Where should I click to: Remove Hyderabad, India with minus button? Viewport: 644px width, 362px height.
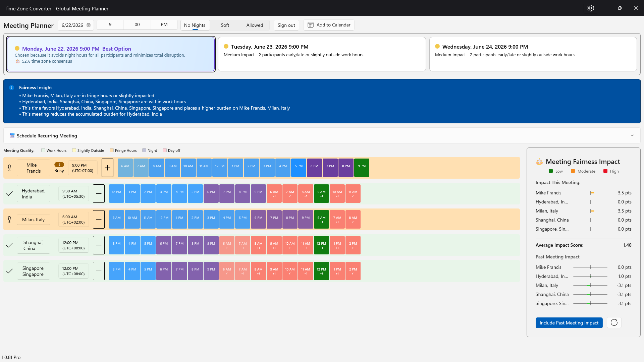[99, 193]
